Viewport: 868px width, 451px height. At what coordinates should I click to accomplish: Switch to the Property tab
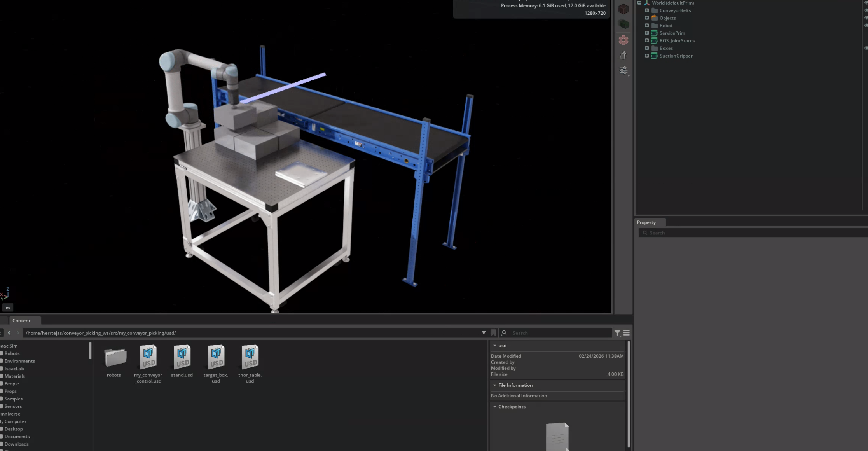click(x=646, y=222)
